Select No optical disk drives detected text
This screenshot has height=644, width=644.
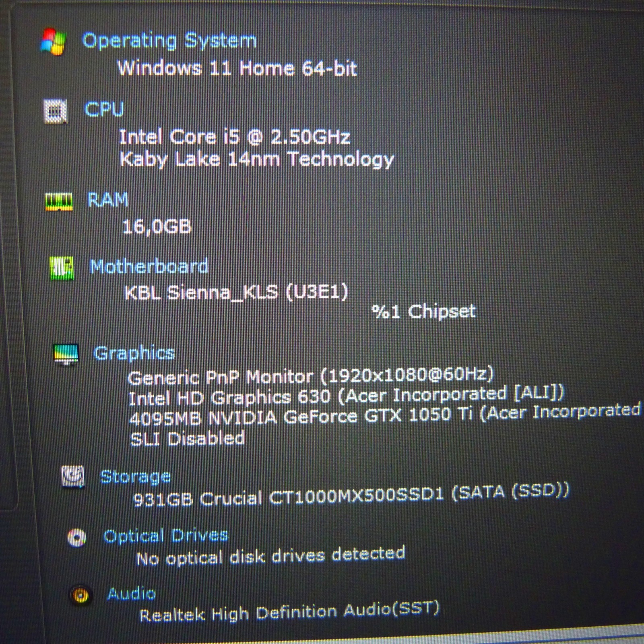(270, 556)
